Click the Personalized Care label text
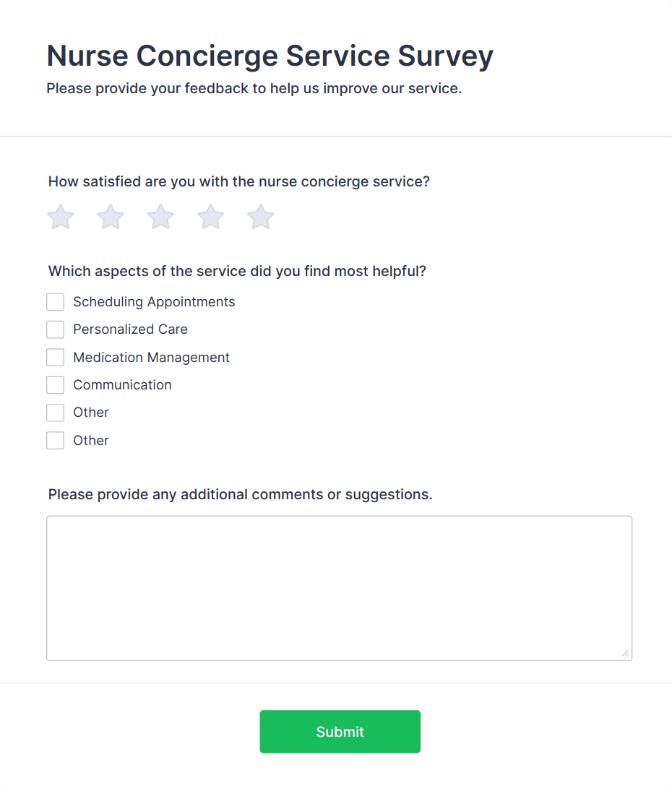 pos(130,329)
